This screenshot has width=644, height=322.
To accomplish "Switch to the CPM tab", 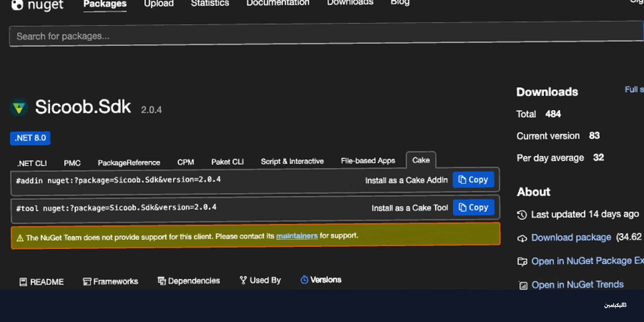I will tap(186, 162).
